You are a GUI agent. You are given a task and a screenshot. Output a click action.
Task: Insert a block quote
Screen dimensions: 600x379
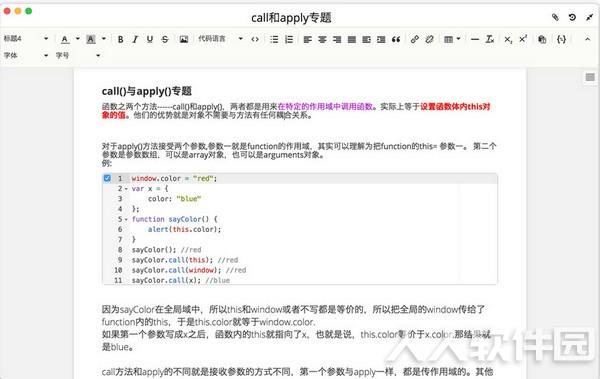point(396,39)
